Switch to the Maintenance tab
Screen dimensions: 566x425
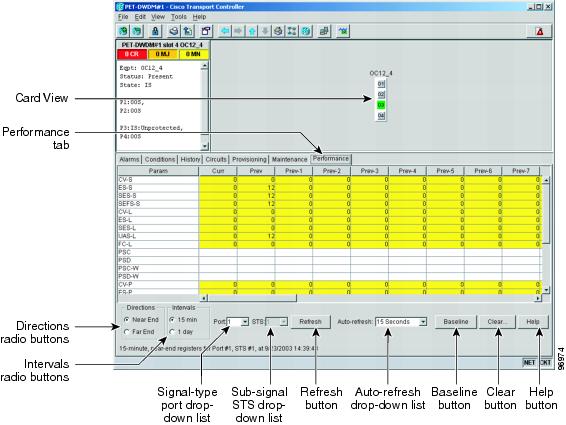[x=289, y=159]
